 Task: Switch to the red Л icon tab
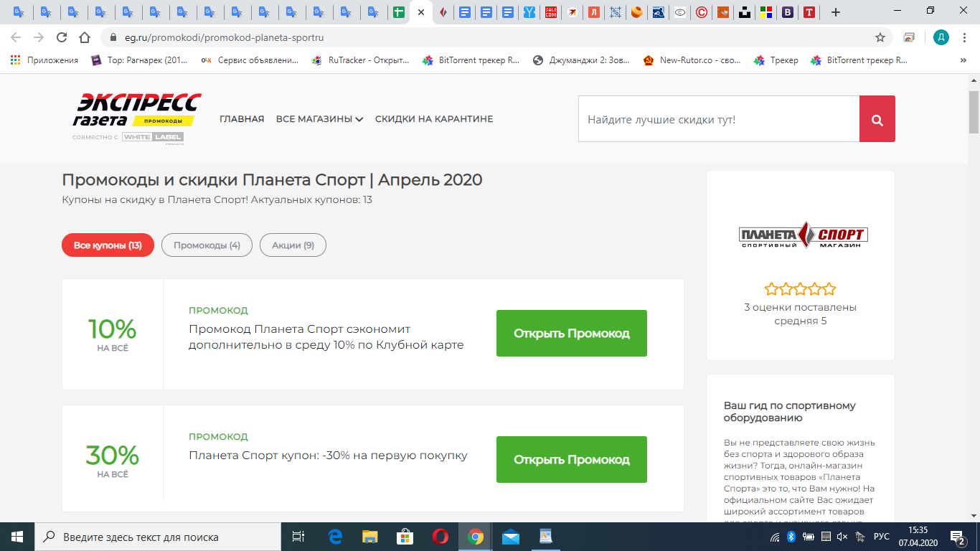click(594, 12)
